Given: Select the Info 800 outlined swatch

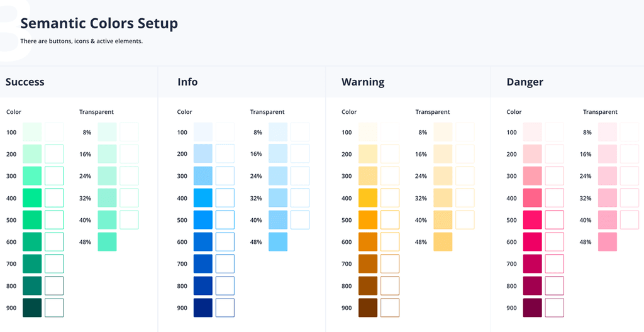Looking at the screenshot, I should pos(225,286).
